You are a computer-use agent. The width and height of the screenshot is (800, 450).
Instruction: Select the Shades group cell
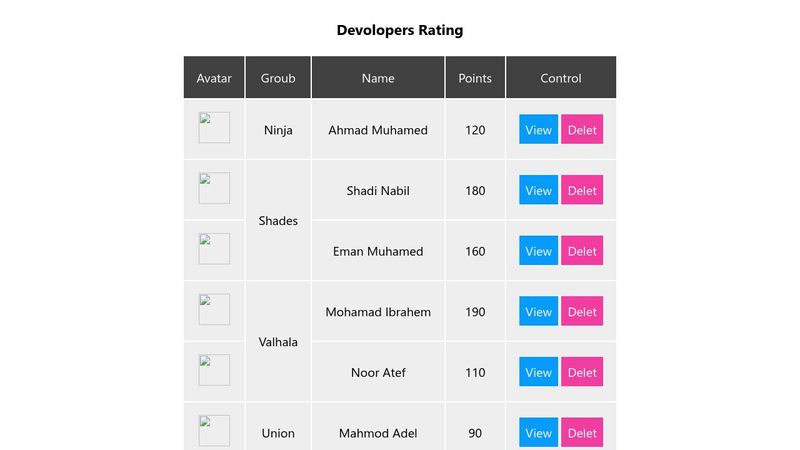pyautogui.click(x=278, y=221)
